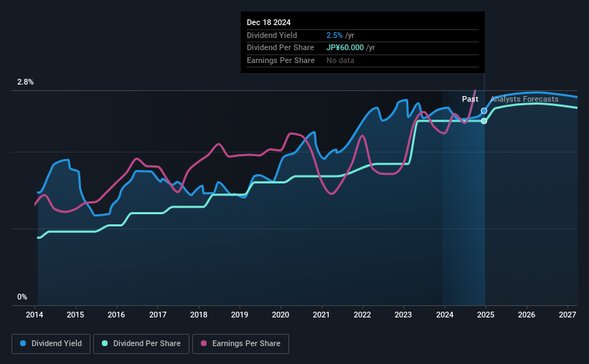Click the Dec 18 2024 tooltip date
The height and width of the screenshot is (364, 589).
point(268,22)
